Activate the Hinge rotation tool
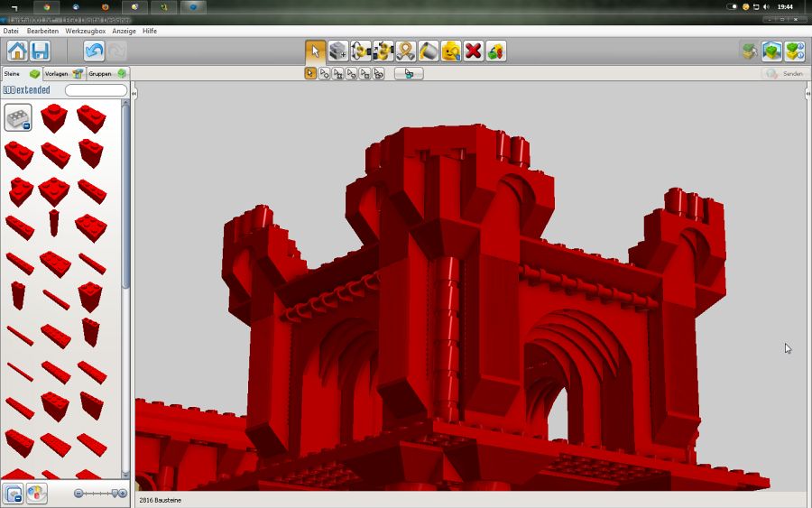812x508 pixels. 361,51
